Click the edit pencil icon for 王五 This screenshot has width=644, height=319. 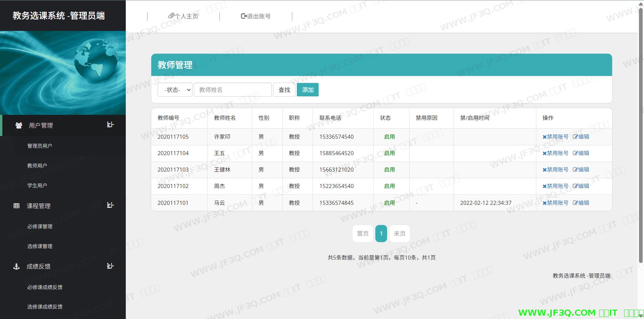coord(575,153)
